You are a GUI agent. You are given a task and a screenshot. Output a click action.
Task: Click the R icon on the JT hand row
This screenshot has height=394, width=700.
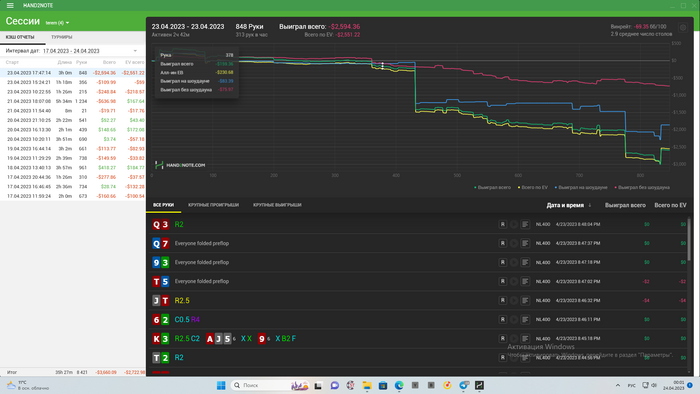click(x=502, y=300)
